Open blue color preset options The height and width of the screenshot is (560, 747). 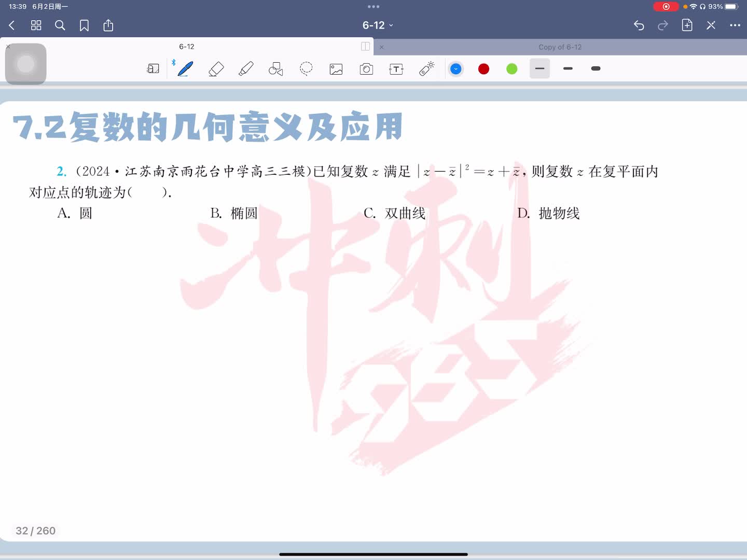click(x=456, y=69)
